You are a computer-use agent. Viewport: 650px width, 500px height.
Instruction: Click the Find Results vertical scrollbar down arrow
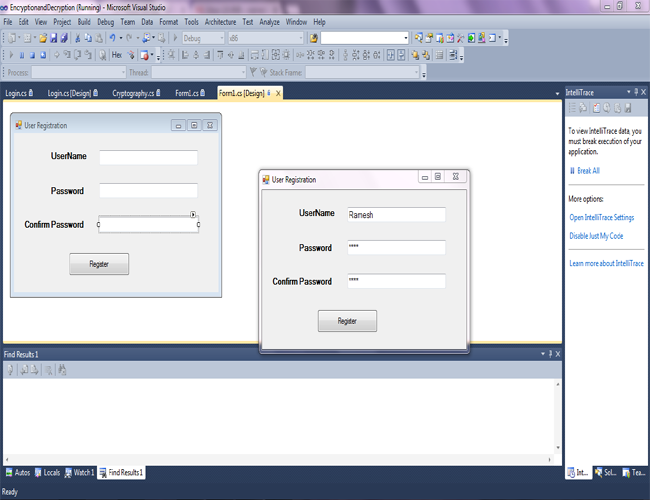(x=558, y=448)
